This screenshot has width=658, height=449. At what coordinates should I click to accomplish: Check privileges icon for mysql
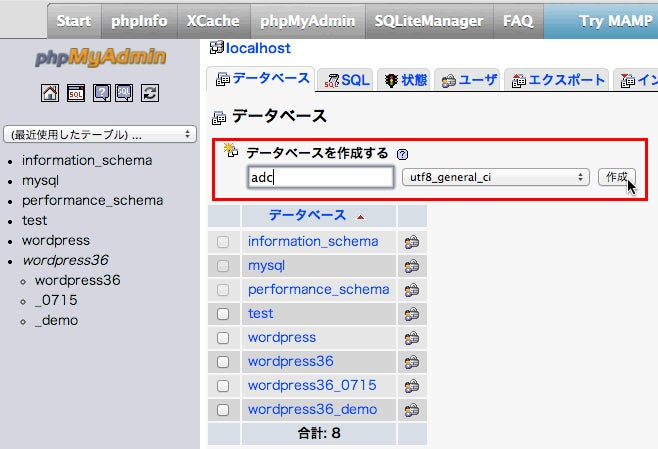tap(412, 266)
